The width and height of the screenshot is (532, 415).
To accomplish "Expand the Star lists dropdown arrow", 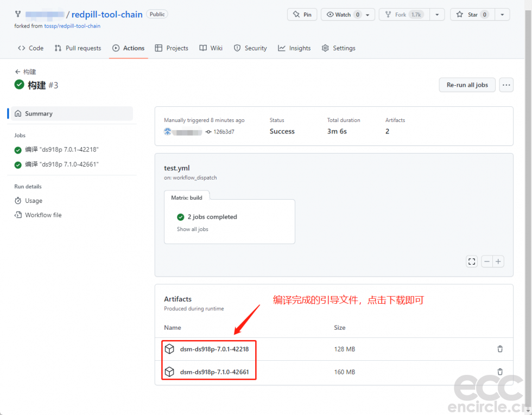I will (502, 15).
